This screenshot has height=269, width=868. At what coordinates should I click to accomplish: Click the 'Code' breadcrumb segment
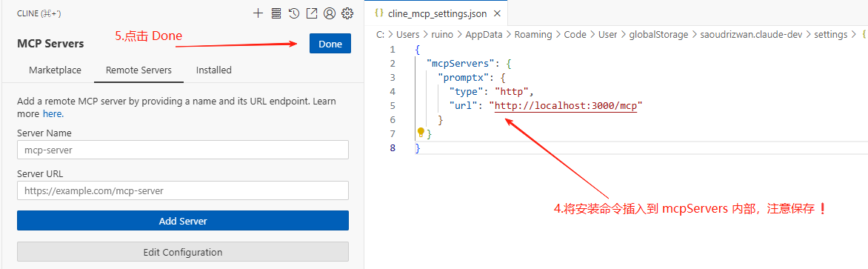pos(575,34)
